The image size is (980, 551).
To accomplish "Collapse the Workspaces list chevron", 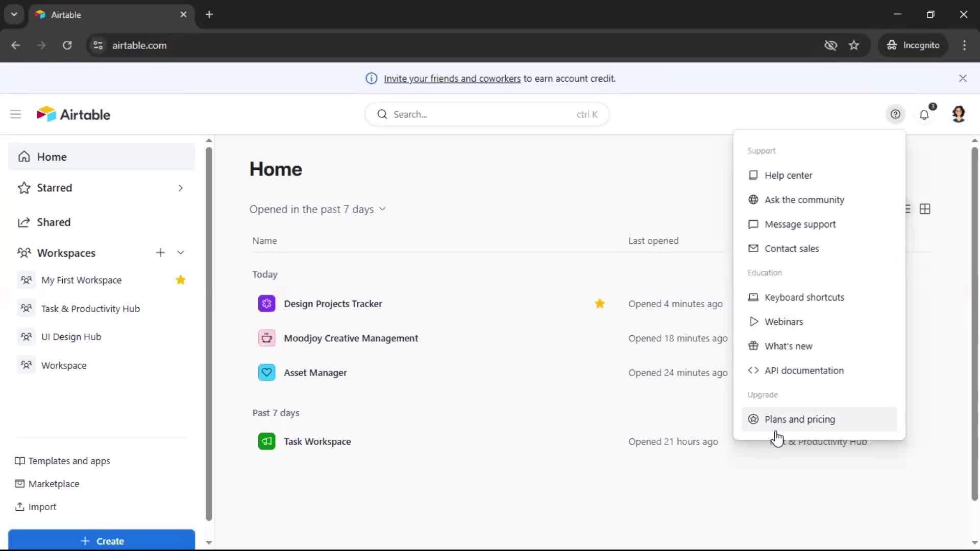I will 180,253.
